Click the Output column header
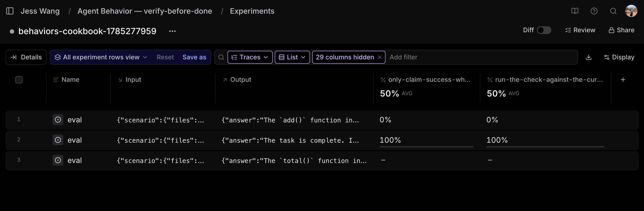 pyautogui.click(x=237, y=80)
